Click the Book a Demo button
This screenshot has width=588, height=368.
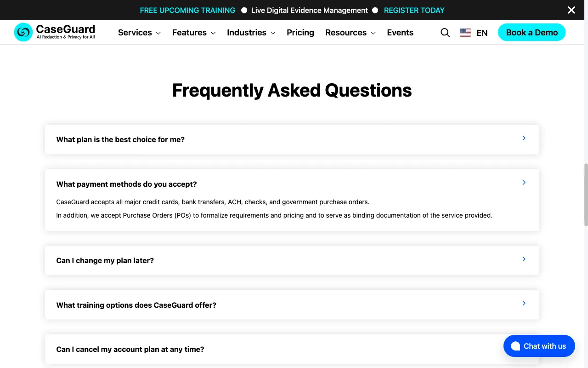tap(532, 32)
